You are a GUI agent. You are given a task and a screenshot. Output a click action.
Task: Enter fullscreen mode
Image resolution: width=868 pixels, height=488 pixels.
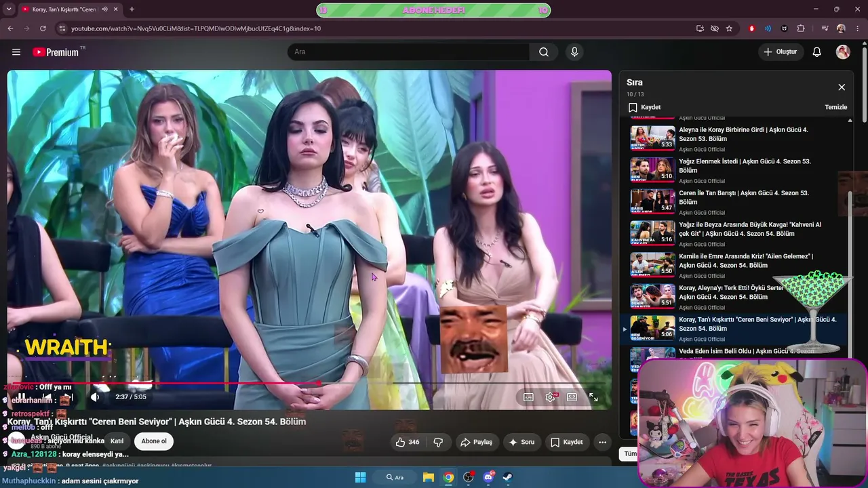click(x=593, y=397)
